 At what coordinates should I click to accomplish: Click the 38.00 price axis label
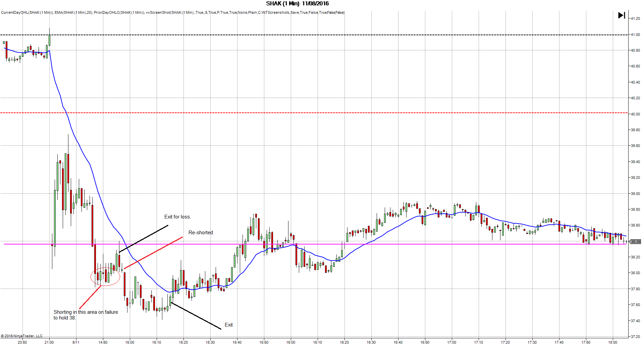tap(635, 273)
